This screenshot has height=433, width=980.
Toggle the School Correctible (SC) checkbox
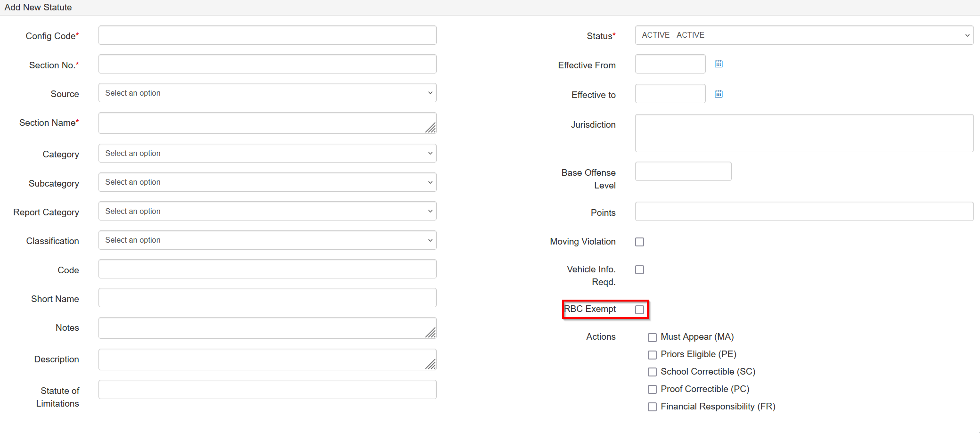(652, 372)
